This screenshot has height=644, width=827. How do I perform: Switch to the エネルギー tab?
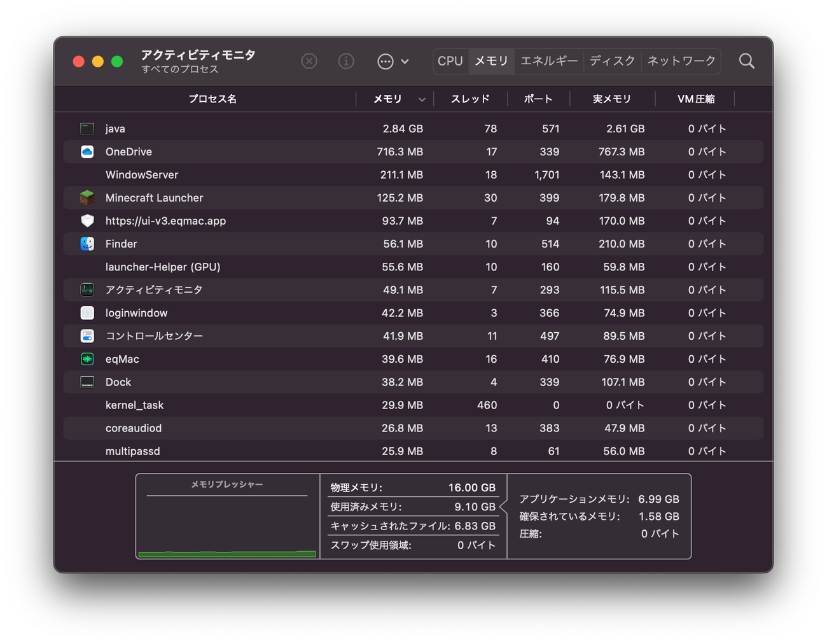coord(549,61)
